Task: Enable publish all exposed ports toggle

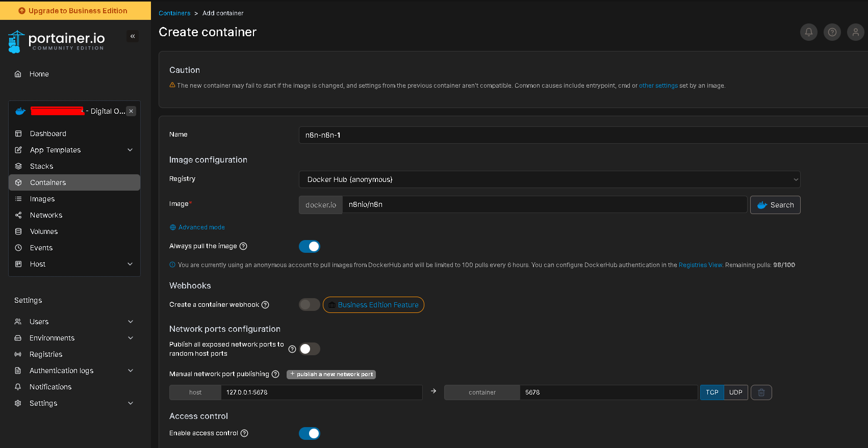Action: click(x=309, y=349)
